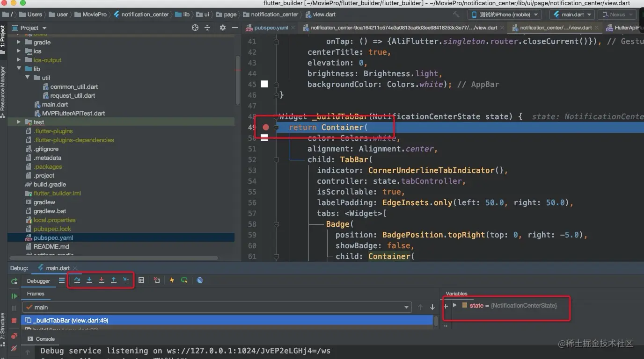Open the Console tab

click(x=41, y=339)
